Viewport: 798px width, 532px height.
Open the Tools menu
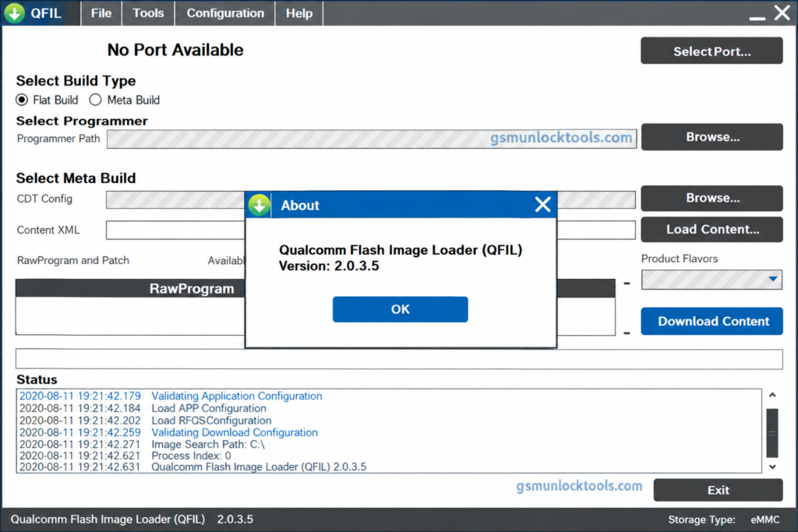[148, 13]
